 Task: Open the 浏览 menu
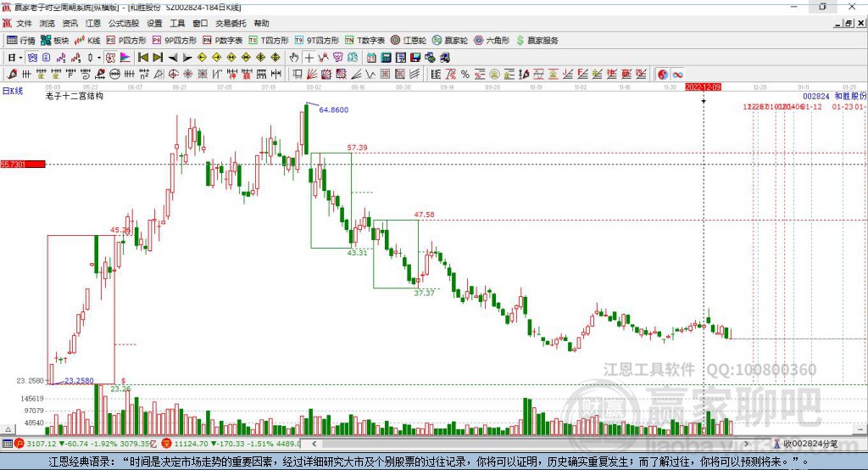click(x=47, y=23)
